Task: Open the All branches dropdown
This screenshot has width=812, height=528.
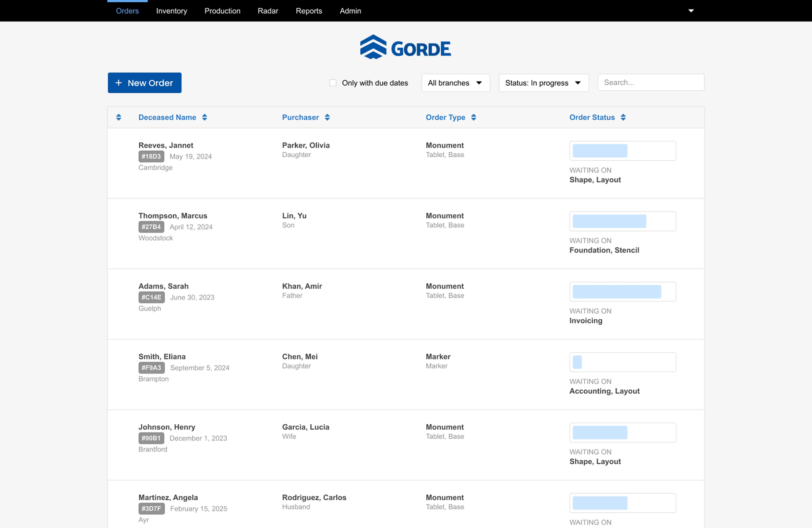Action: [455, 83]
